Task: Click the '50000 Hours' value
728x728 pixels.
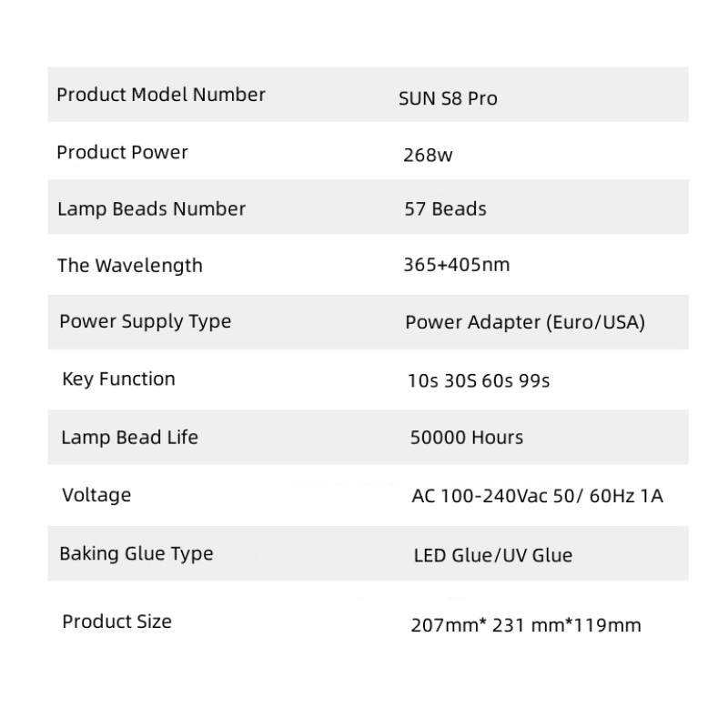Action: (467, 438)
